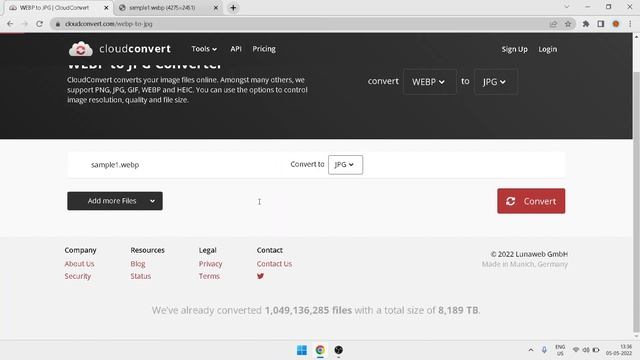640x360 pixels.
Task: Click the Chrome taskbar icon
Action: click(x=320, y=350)
